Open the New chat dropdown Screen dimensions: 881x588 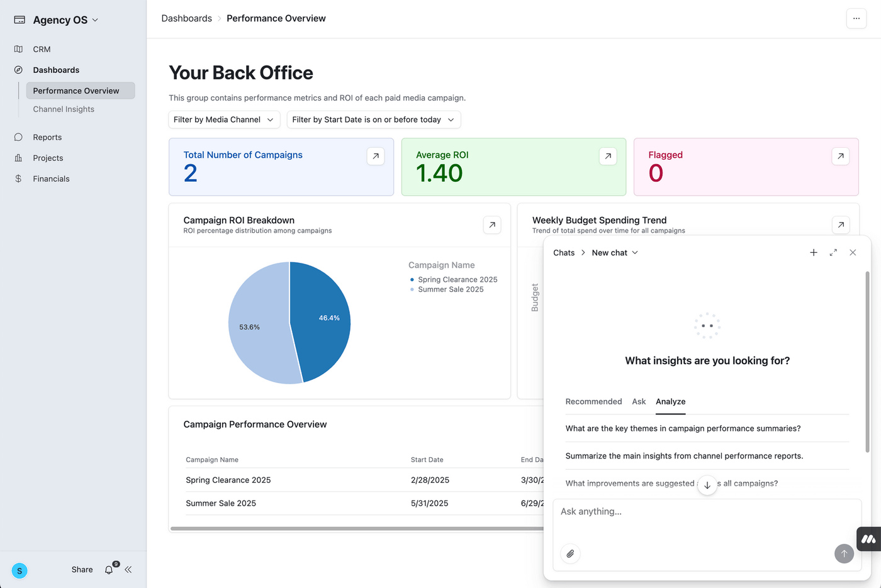(615, 253)
